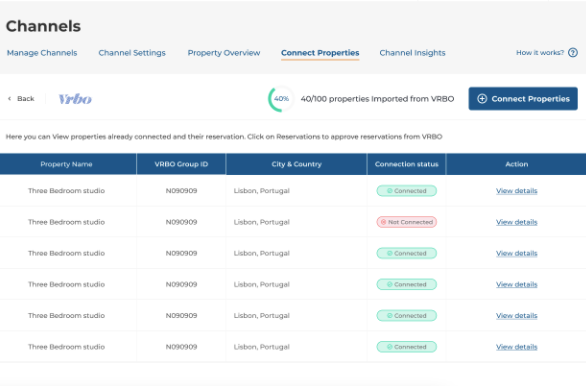Open the How it works? link
This screenshot has height=386, width=586.
[x=540, y=53]
